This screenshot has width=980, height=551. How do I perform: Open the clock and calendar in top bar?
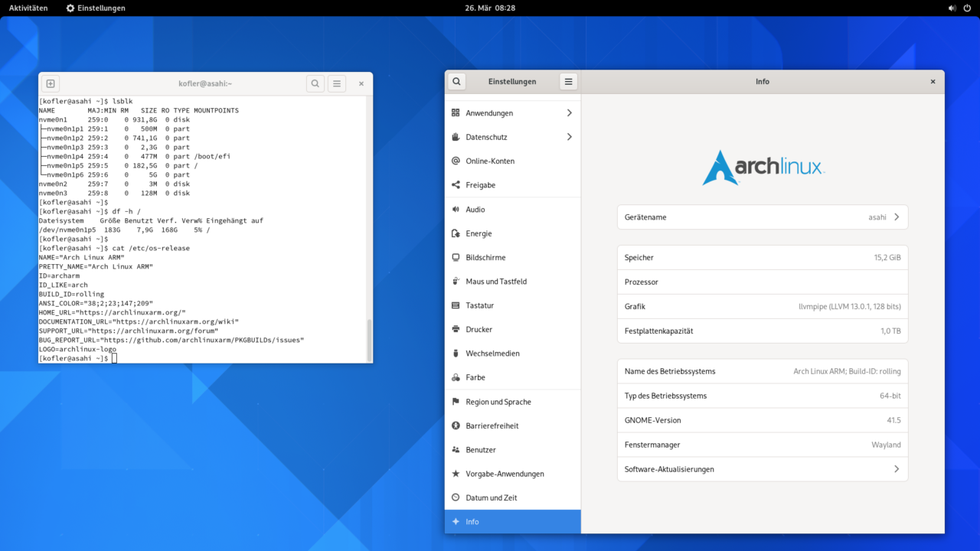click(490, 8)
